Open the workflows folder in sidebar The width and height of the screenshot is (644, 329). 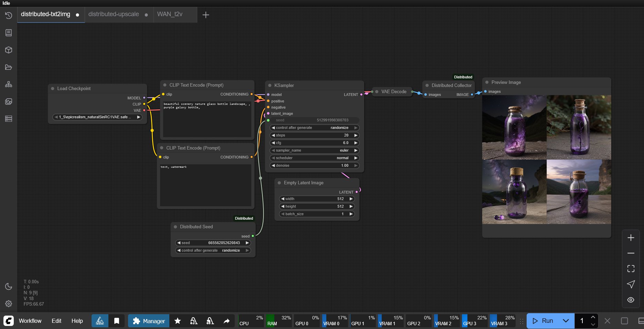click(x=9, y=67)
